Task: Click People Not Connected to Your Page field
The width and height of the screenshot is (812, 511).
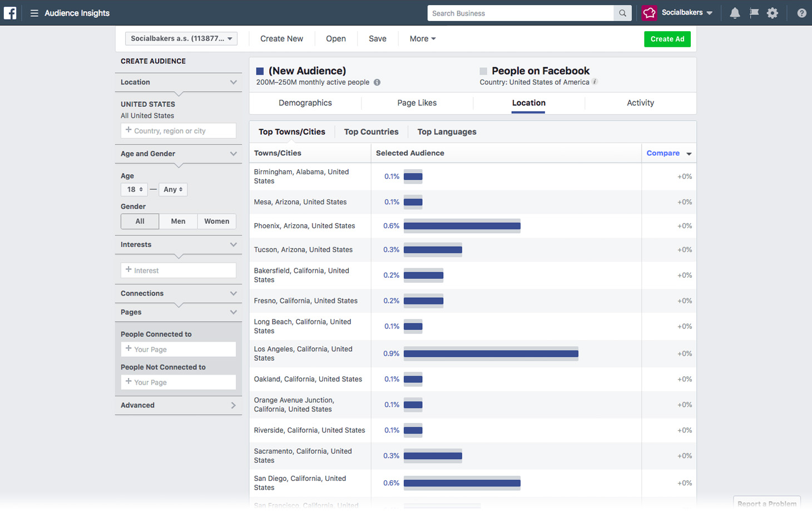Action: pyautogui.click(x=179, y=382)
